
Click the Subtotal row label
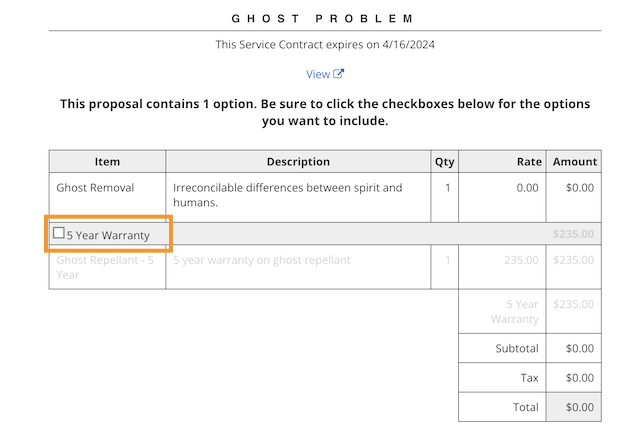point(517,349)
